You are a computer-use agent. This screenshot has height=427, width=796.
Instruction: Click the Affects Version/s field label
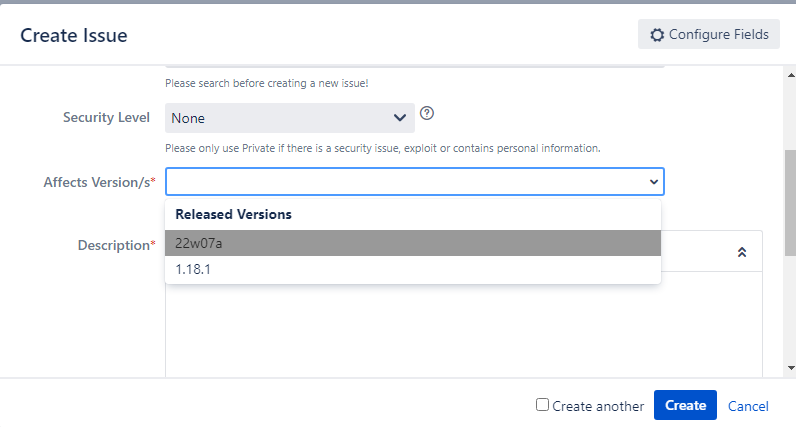pyautogui.click(x=99, y=182)
